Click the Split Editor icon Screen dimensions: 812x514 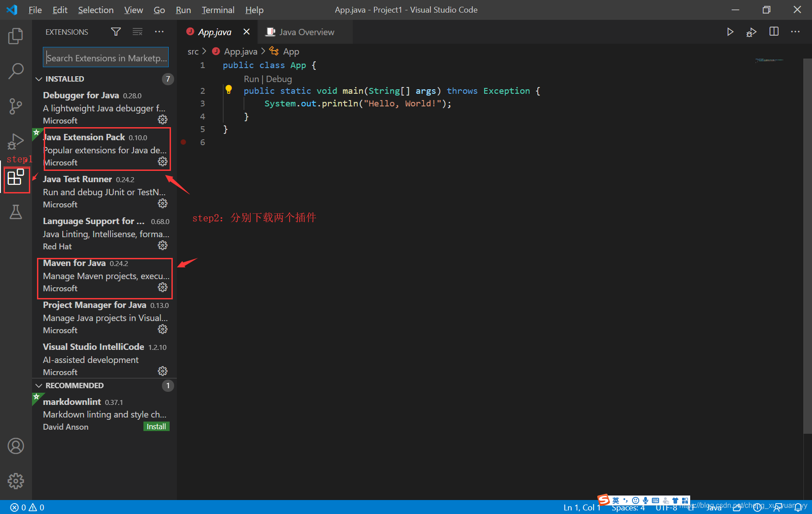tap(774, 32)
